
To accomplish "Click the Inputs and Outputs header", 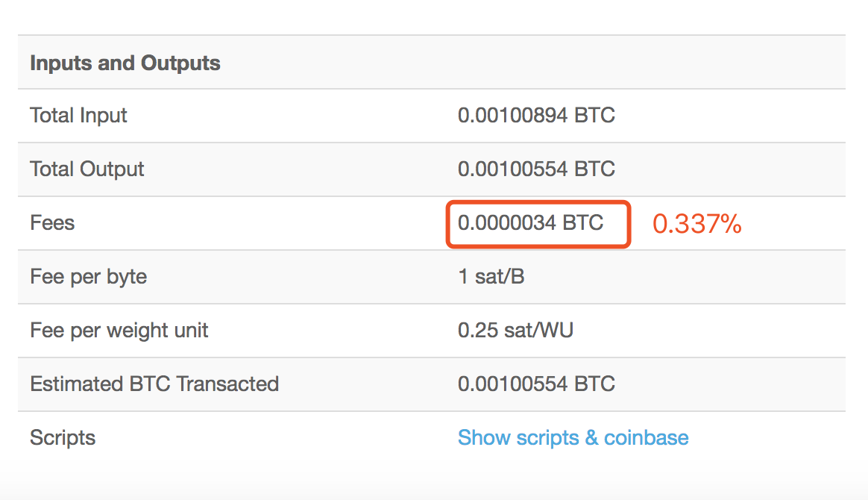I will click(x=125, y=63).
